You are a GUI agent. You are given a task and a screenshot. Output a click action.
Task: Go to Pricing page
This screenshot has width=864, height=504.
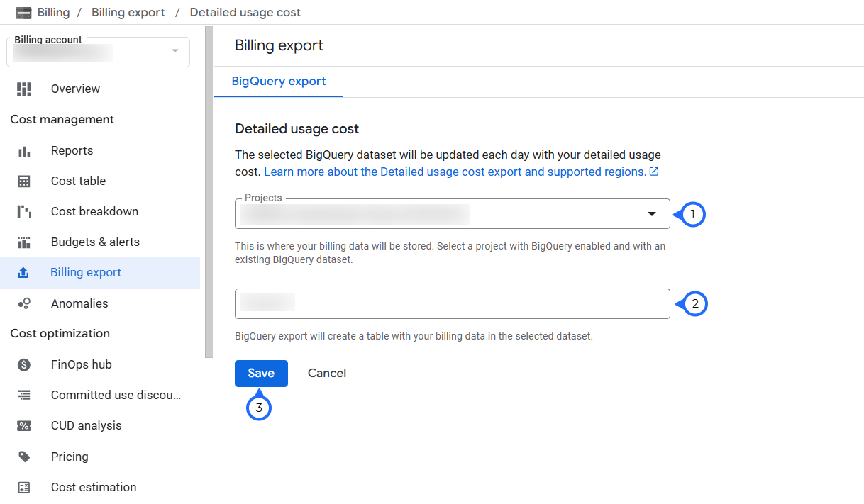(100, 457)
